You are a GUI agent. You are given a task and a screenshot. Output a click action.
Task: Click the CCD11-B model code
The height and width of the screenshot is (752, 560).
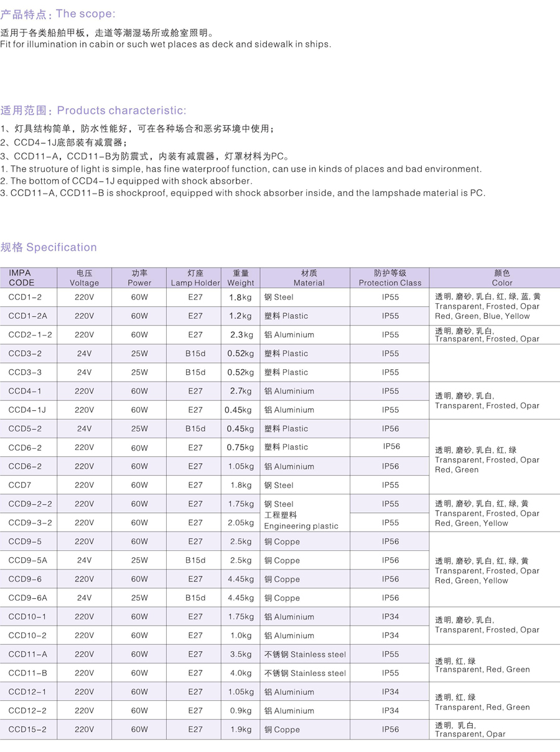(x=28, y=673)
